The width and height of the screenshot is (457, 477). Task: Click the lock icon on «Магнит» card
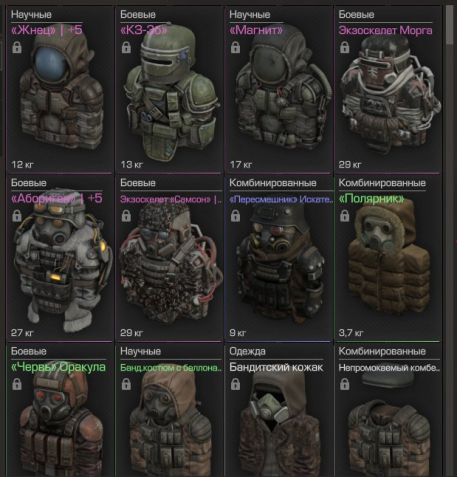click(x=235, y=47)
